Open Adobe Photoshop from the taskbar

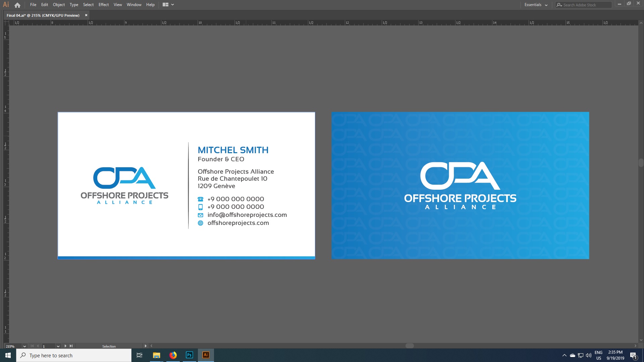tap(189, 355)
